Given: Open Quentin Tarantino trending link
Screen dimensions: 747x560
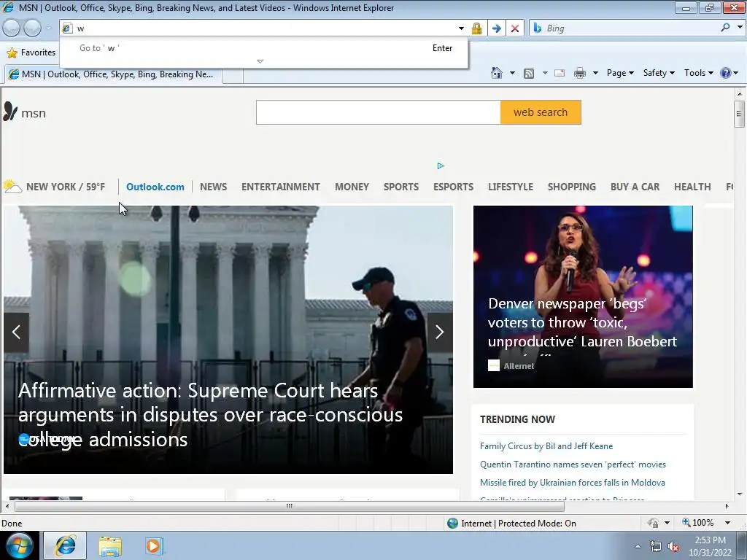Looking at the screenshot, I should [x=573, y=464].
